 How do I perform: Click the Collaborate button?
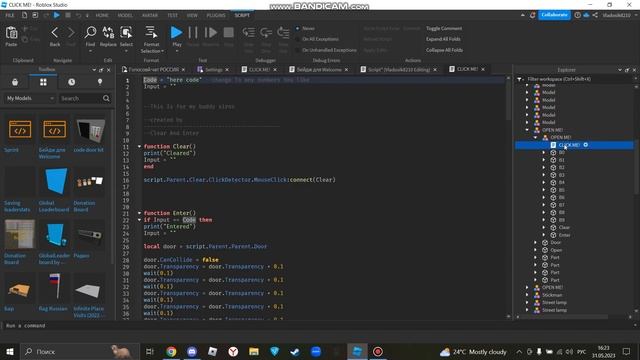click(x=554, y=15)
